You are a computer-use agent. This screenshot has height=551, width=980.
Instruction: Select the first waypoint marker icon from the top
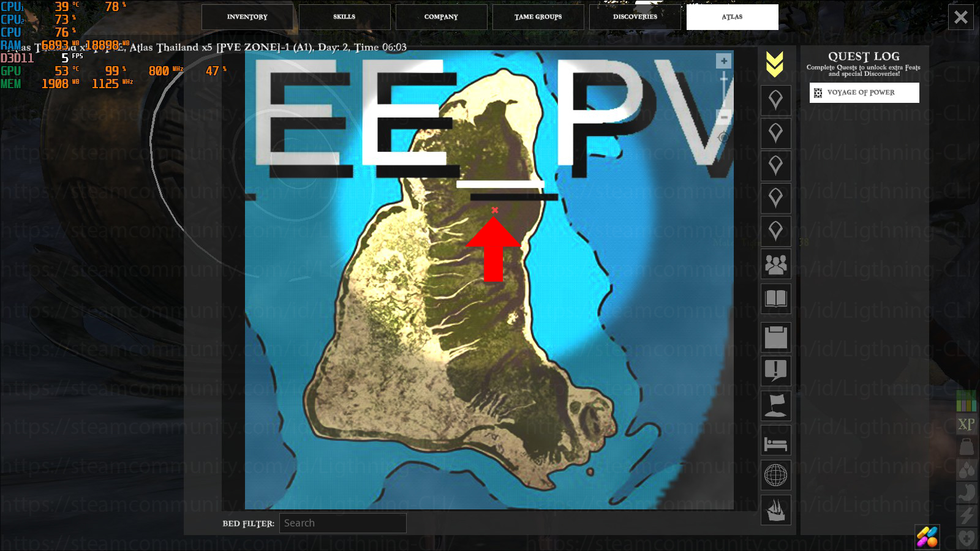[775, 100]
